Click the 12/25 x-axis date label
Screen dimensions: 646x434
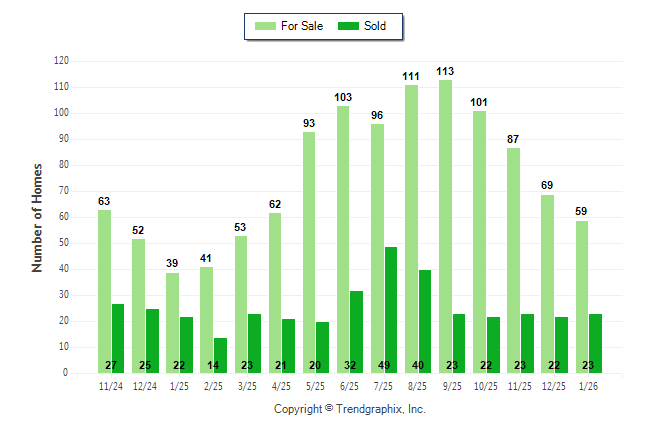click(x=555, y=385)
